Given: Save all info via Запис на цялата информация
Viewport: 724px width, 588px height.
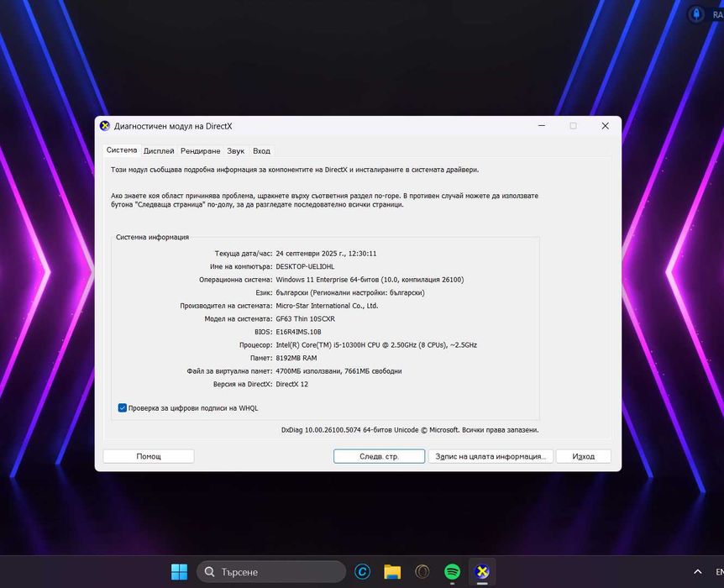Looking at the screenshot, I should (491, 456).
